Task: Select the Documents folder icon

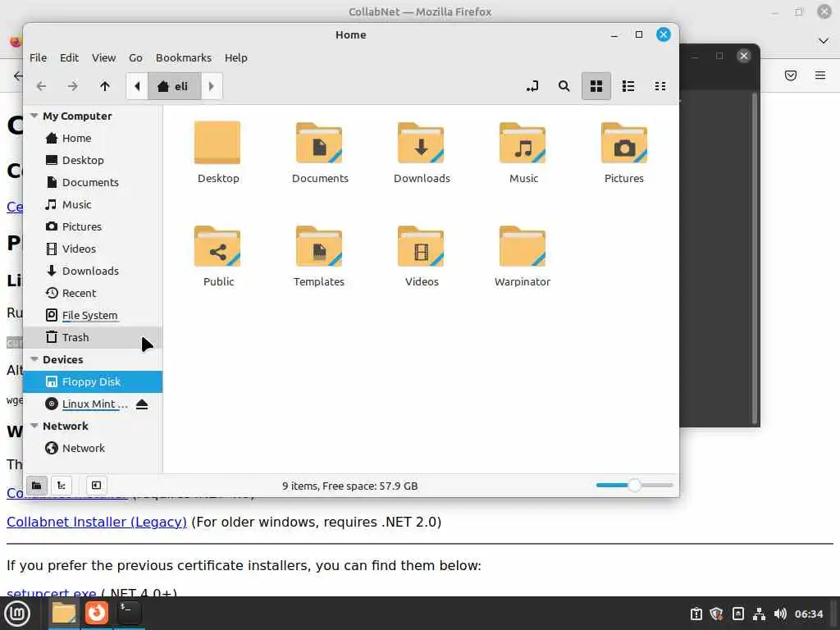Action: click(319, 143)
